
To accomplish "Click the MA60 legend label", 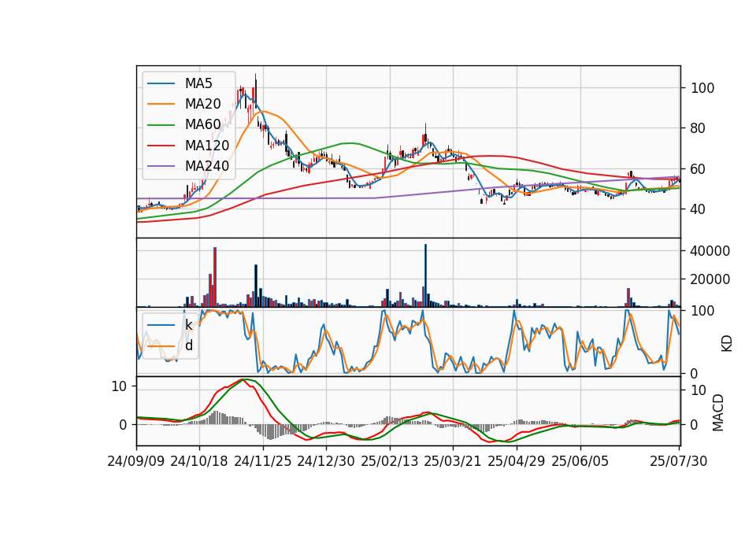I will [203, 124].
